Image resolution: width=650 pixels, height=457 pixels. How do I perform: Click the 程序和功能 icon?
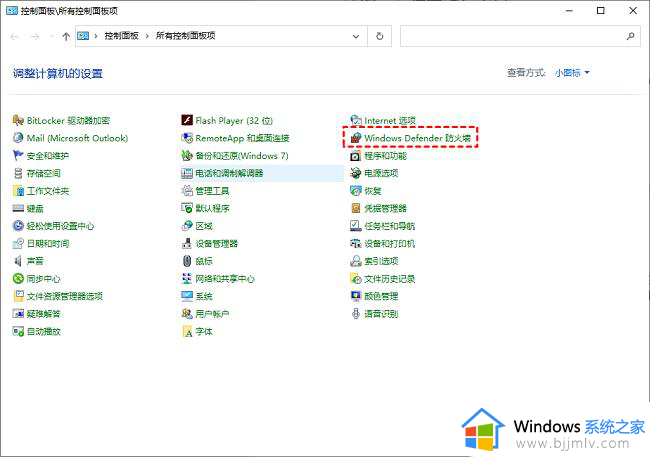[356, 156]
